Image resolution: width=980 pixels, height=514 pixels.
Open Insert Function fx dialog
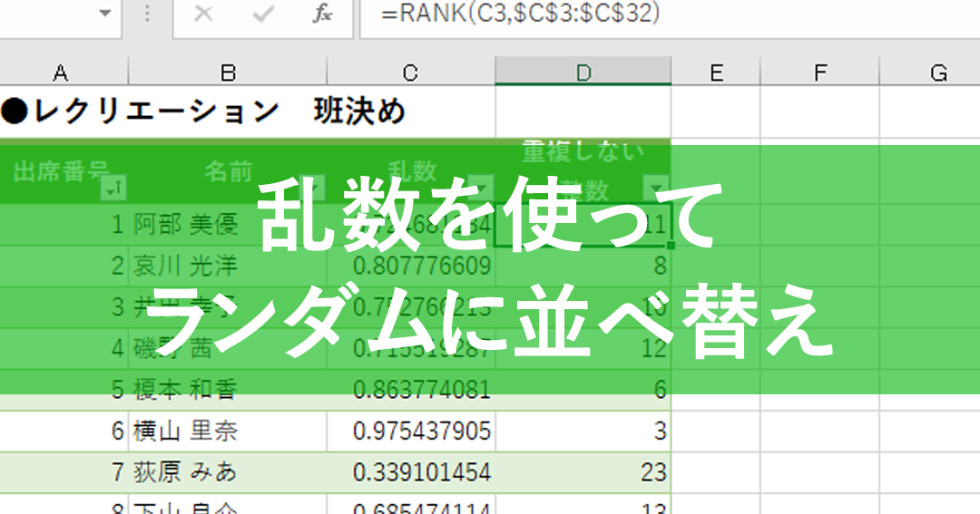[x=322, y=13]
